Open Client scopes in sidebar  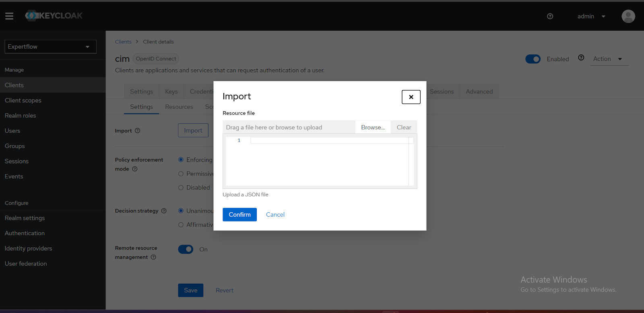[23, 100]
